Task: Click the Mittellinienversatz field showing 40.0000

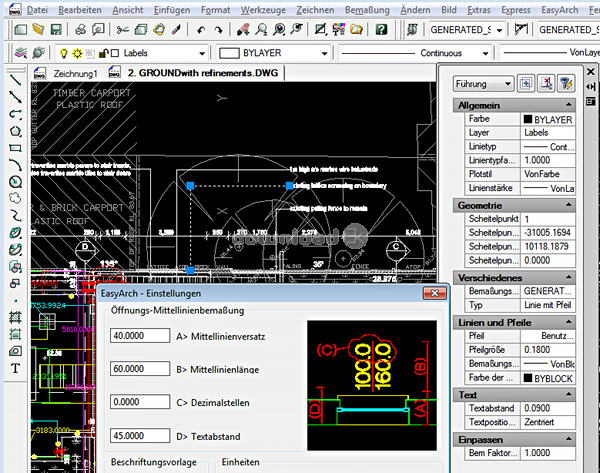Action: tap(140, 336)
